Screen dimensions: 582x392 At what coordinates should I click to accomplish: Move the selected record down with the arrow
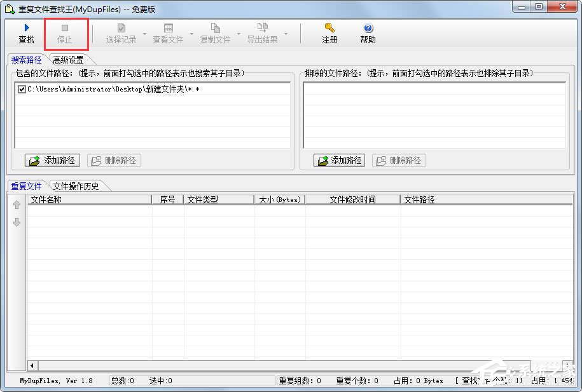coord(17,222)
